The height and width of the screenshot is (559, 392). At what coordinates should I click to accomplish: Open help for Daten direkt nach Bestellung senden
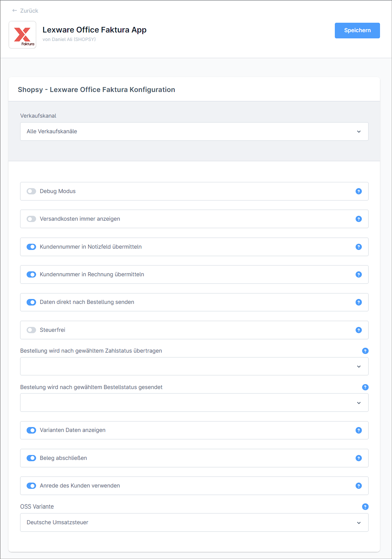[359, 302]
